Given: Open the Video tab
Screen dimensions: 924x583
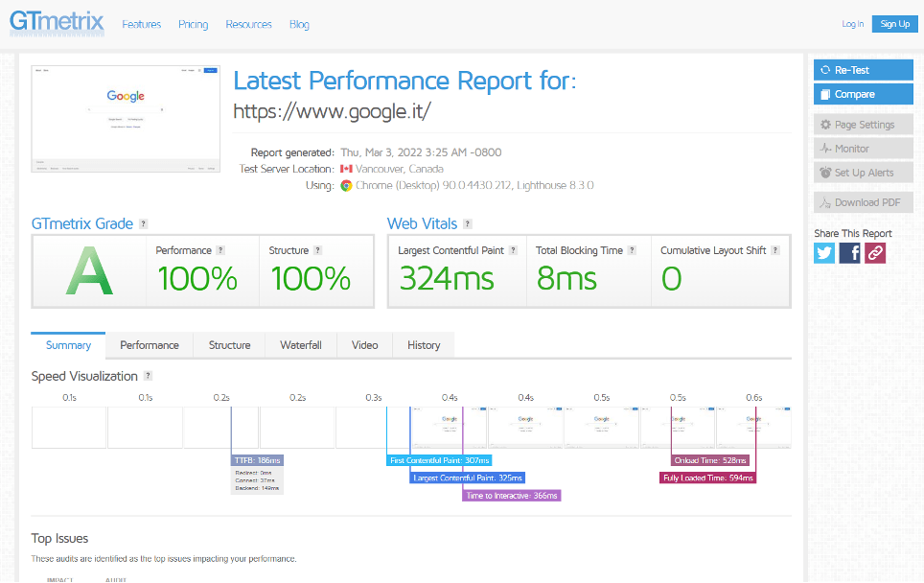Looking at the screenshot, I should [x=365, y=345].
